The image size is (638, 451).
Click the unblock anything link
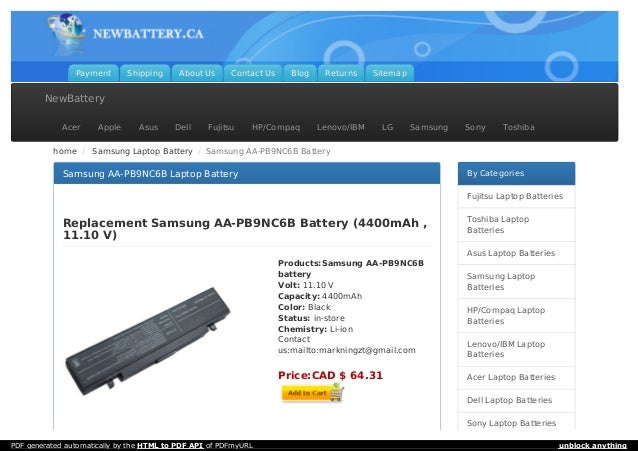point(592,445)
